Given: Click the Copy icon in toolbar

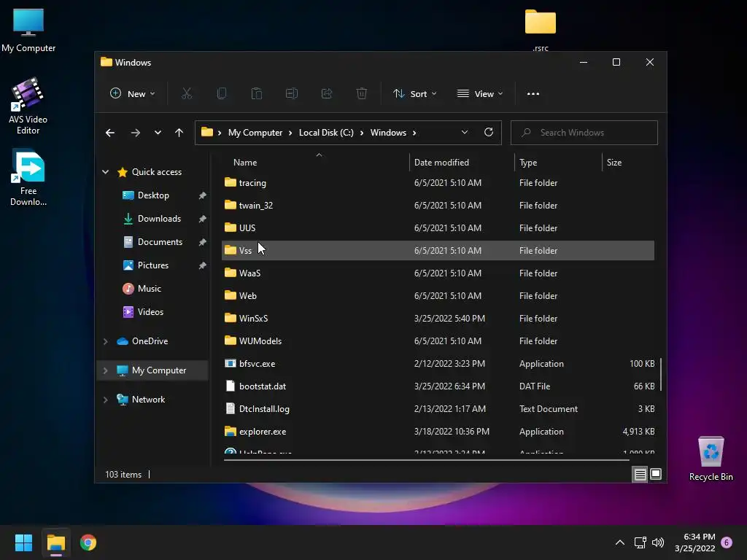Looking at the screenshot, I should [x=222, y=94].
